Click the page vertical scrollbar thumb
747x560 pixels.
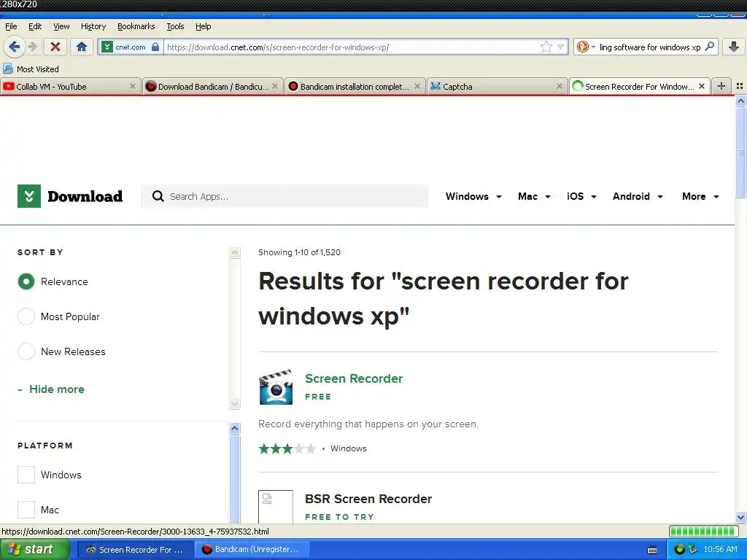tap(740, 152)
